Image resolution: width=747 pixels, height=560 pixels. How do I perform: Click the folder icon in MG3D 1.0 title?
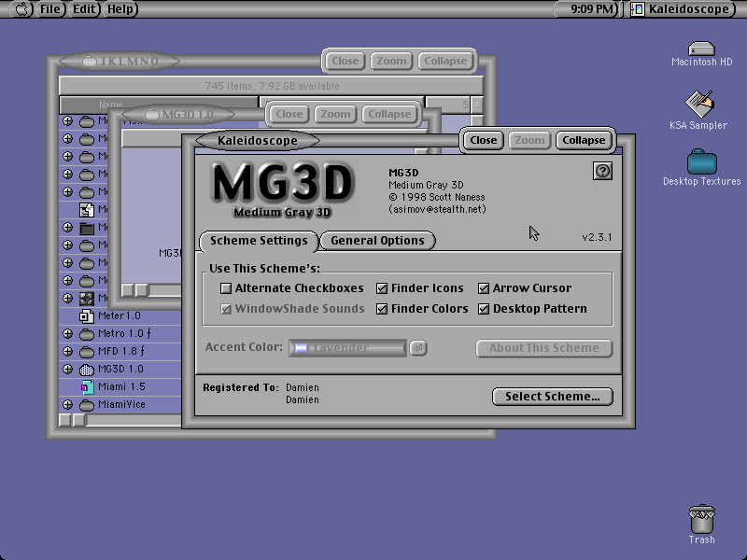click(151, 115)
